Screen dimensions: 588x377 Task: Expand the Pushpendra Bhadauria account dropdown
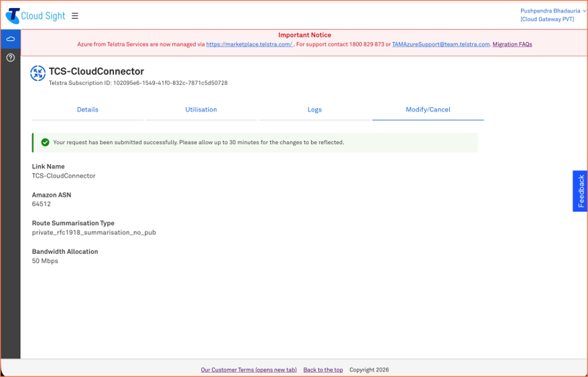(552, 11)
